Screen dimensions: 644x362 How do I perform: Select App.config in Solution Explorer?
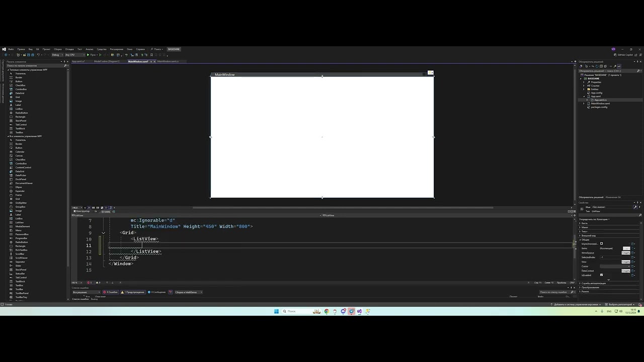596,93
